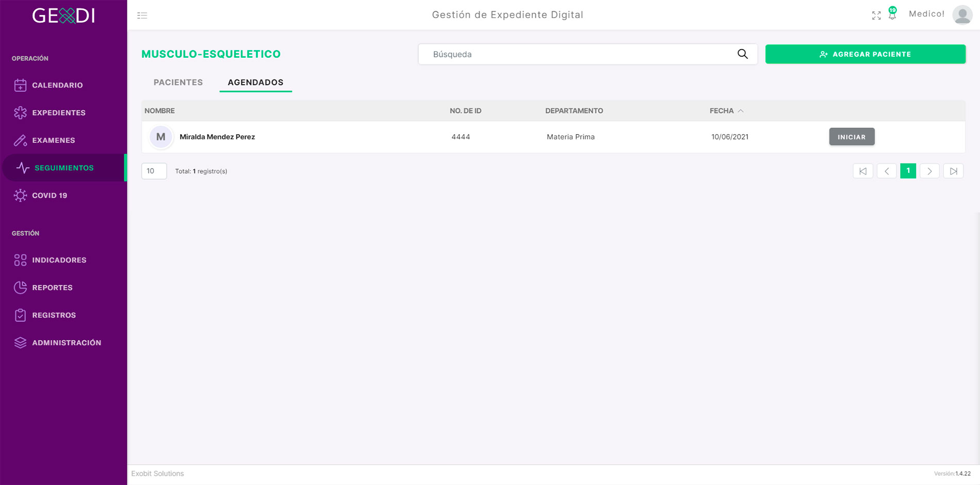Select the Seguimientos pulse icon

tap(23, 168)
